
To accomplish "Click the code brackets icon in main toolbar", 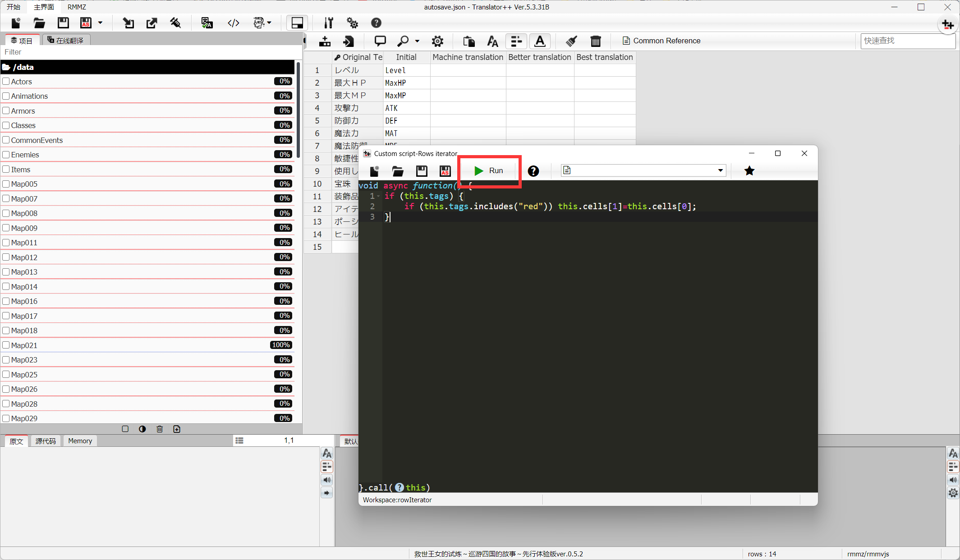I will pyautogui.click(x=233, y=23).
